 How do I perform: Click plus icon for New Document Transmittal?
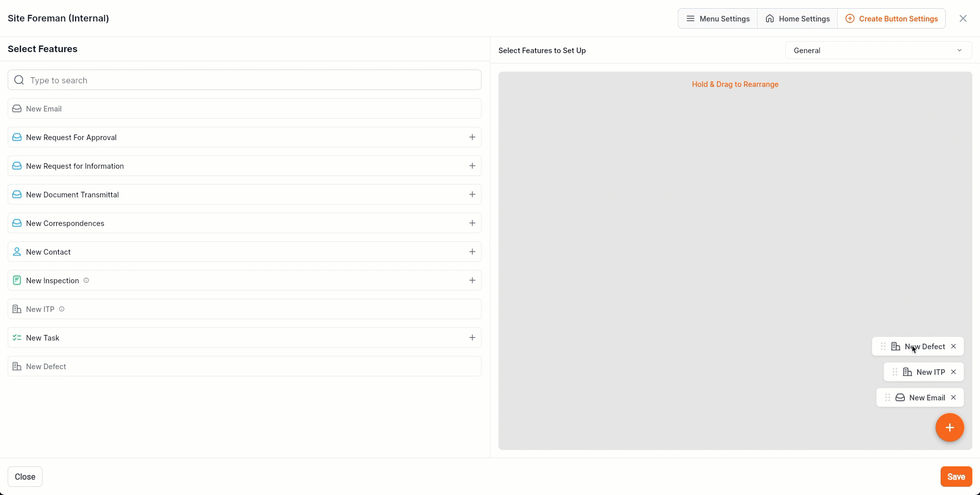[472, 194]
